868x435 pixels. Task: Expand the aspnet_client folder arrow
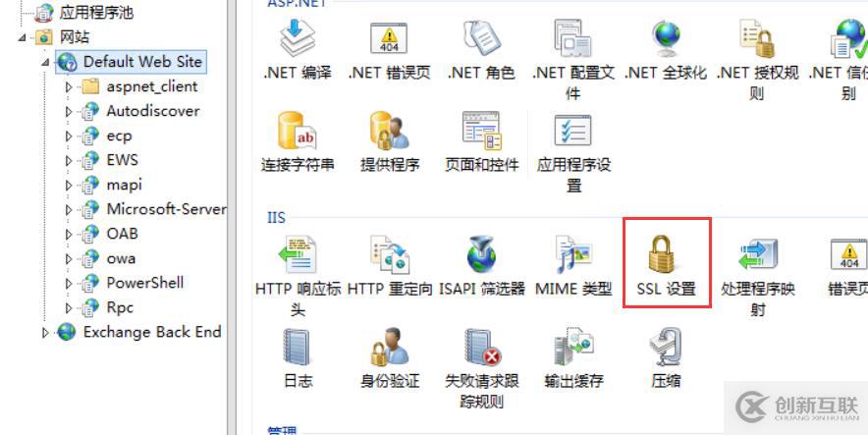coord(69,86)
